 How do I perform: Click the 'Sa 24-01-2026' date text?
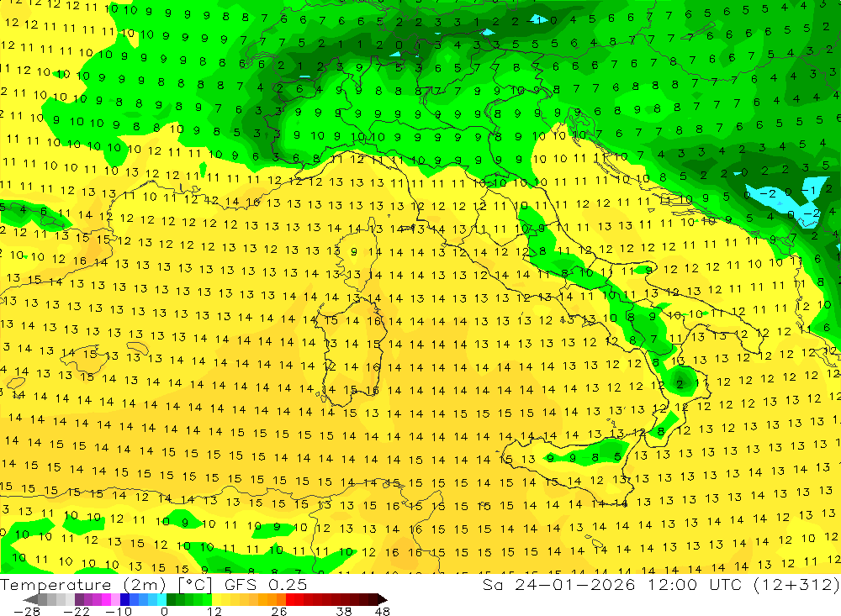559,584
